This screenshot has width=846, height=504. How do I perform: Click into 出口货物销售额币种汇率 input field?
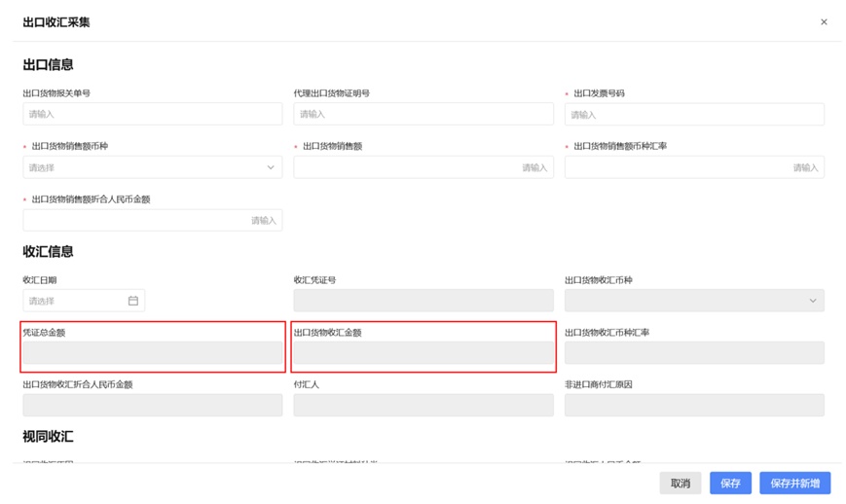click(x=693, y=167)
